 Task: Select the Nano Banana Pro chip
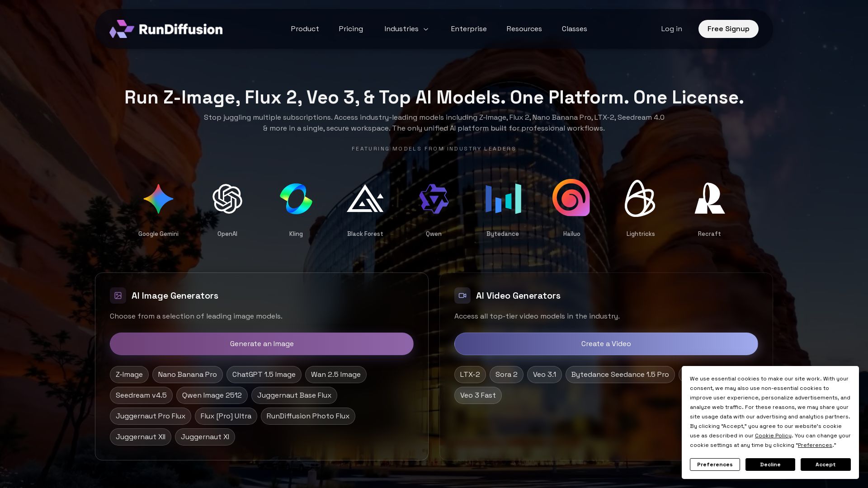coord(187,375)
